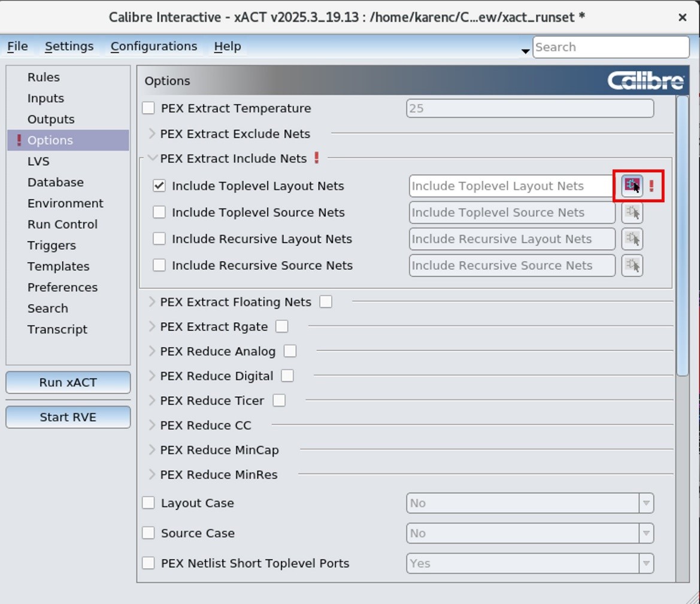Enable the PEX Extract Floating Nets checkbox

(325, 302)
